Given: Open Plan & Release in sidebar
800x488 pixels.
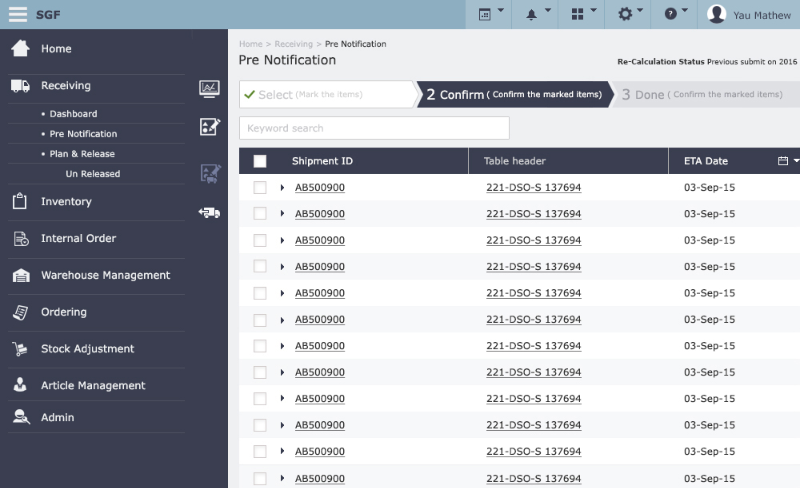Looking at the screenshot, I should tap(82, 154).
